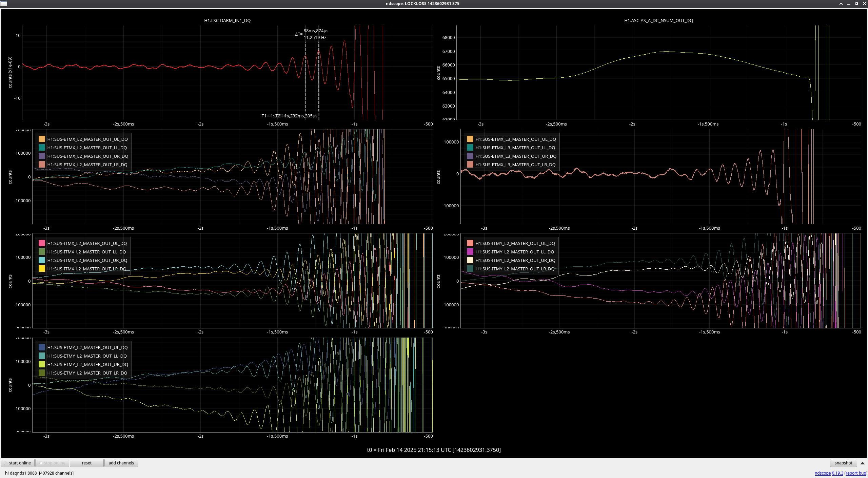This screenshot has height=478, width=868.
Task: Click ETMY_L2 LR_DQ olive legend swatch
Action: (42, 373)
